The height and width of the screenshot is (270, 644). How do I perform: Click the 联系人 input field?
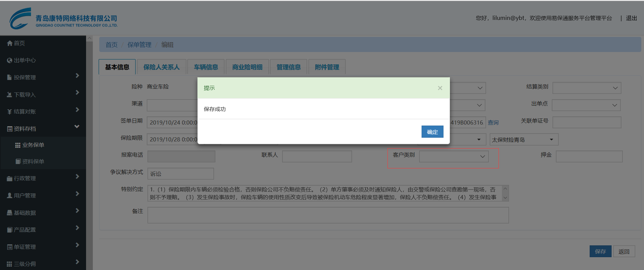[317, 156]
